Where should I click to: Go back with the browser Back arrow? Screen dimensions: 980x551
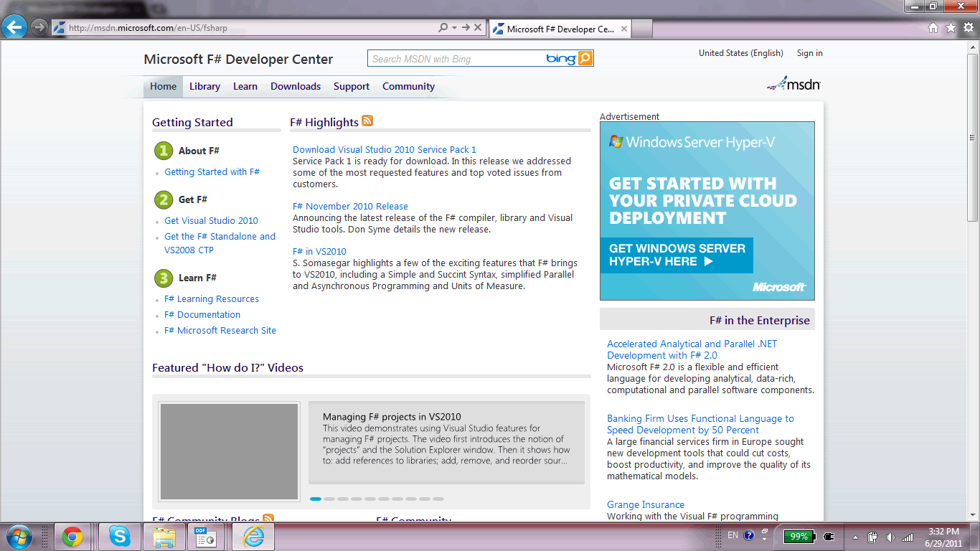[14, 27]
